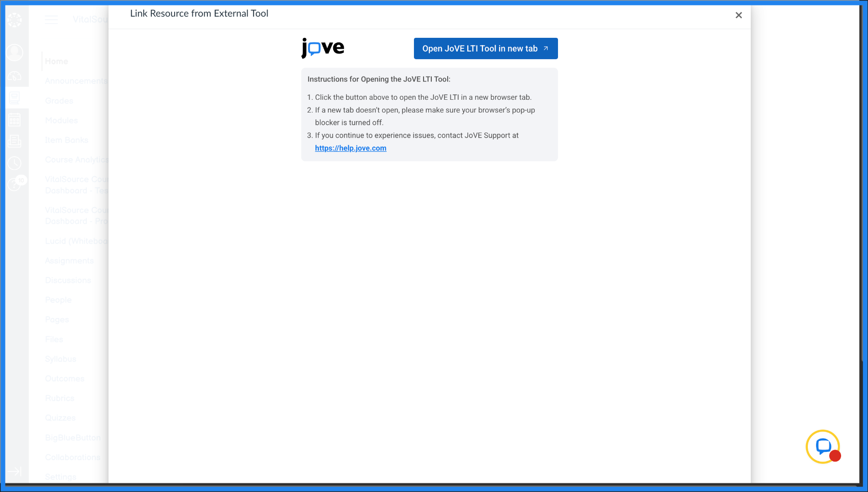
Task: Open BigBlueButton in course navigation
Action: (x=73, y=438)
